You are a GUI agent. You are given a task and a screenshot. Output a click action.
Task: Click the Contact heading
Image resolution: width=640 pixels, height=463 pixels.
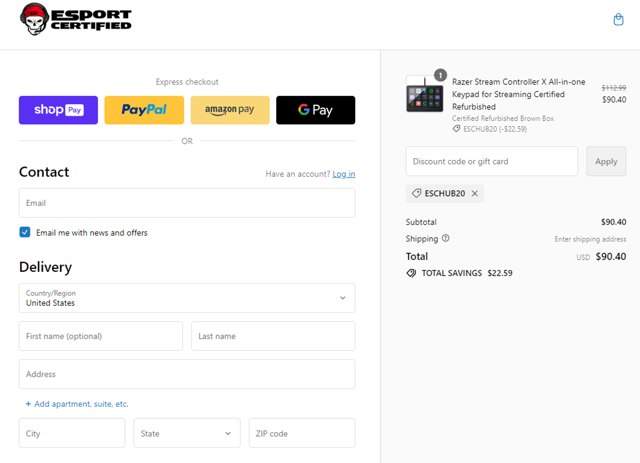pos(44,172)
